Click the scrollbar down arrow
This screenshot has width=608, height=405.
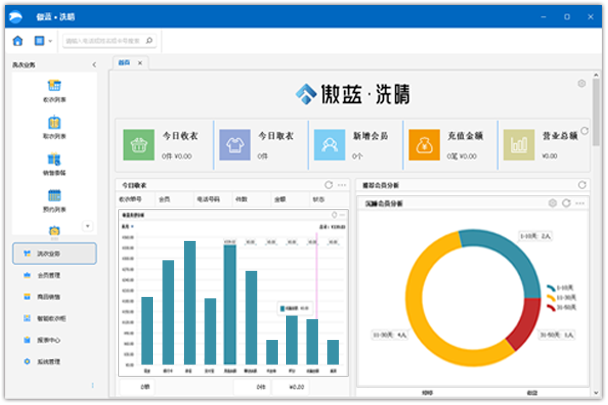tap(596, 393)
